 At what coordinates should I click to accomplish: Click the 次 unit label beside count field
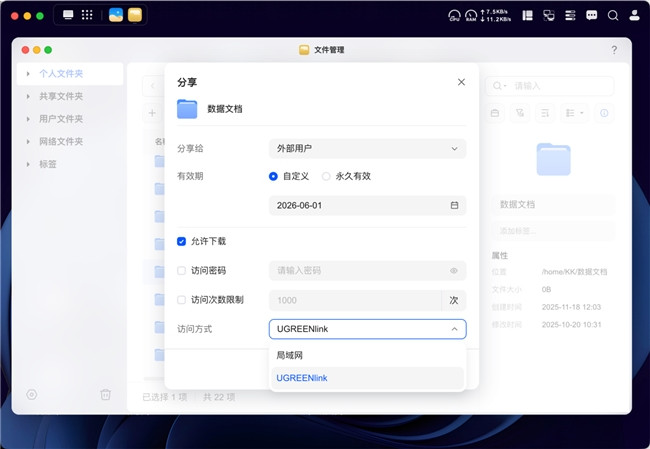point(454,300)
